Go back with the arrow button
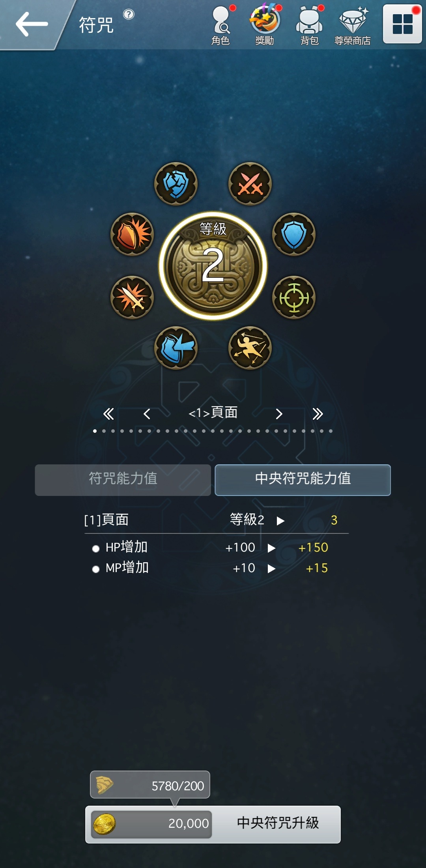Viewport: 426px width, 868px height. click(x=32, y=24)
